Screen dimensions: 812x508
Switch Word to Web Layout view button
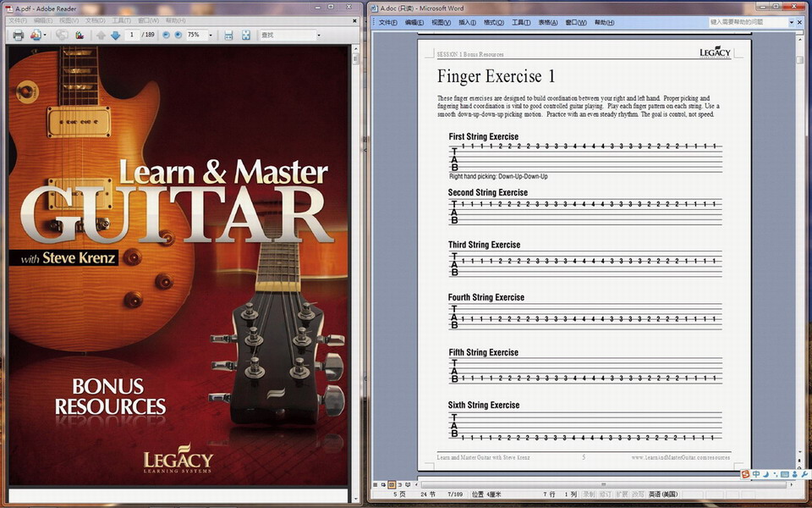[383, 484]
